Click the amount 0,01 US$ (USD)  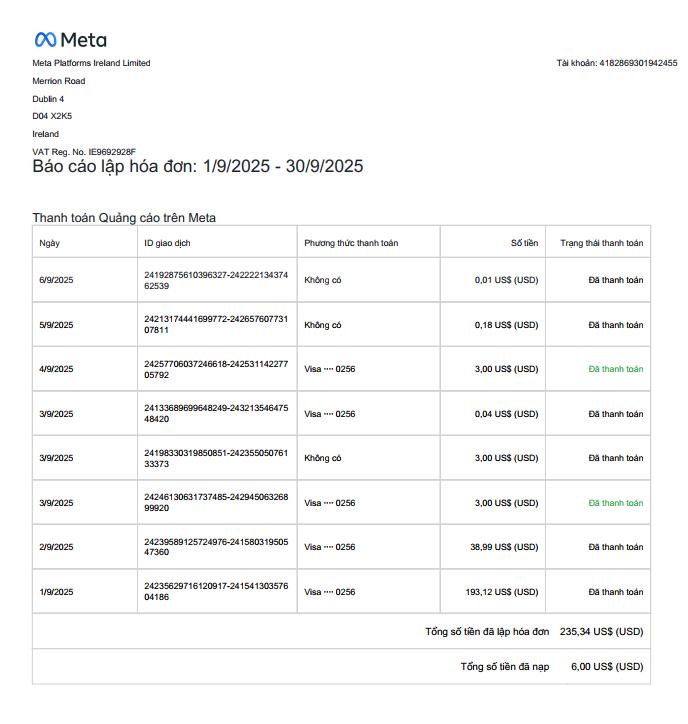[x=507, y=280]
